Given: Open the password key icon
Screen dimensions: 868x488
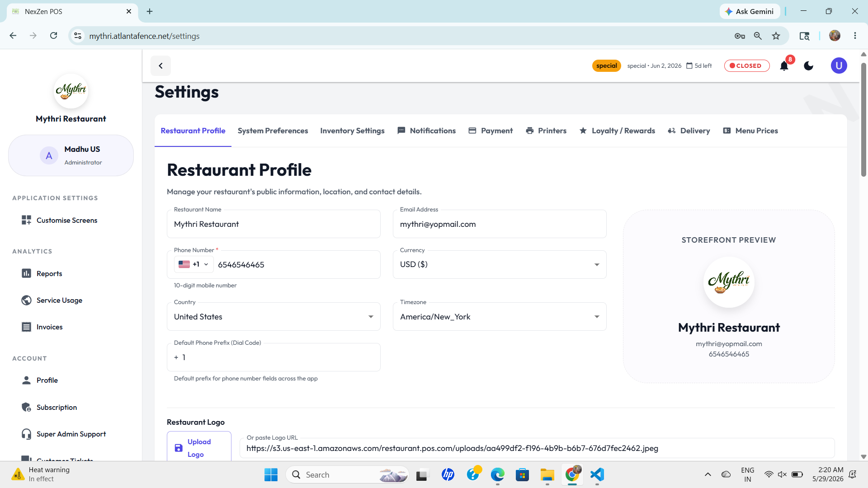Looking at the screenshot, I should click(740, 36).
